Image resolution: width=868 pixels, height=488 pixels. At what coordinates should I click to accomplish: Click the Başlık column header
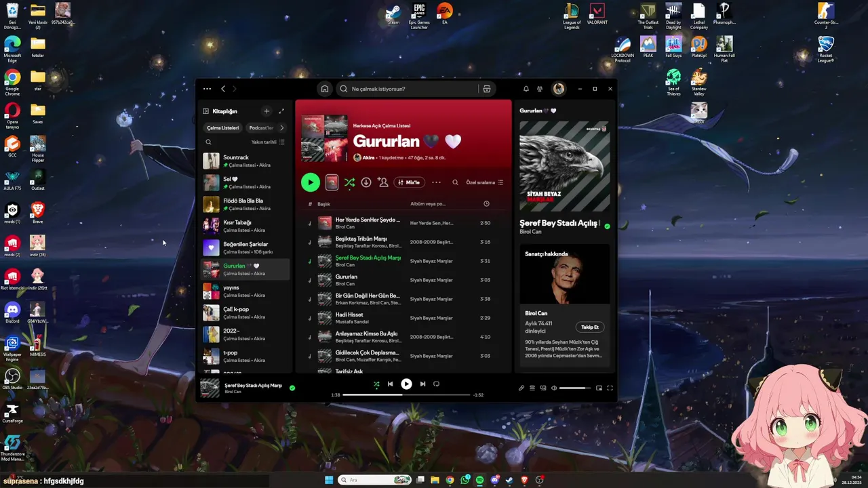323,204
